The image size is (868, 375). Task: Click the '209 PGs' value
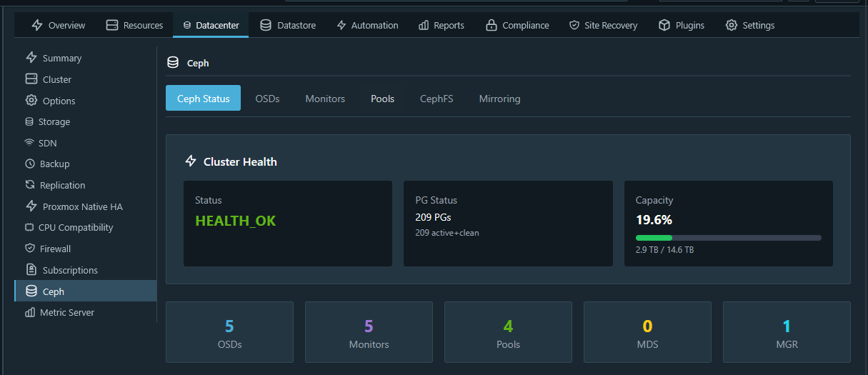click(x=433, y=217)
